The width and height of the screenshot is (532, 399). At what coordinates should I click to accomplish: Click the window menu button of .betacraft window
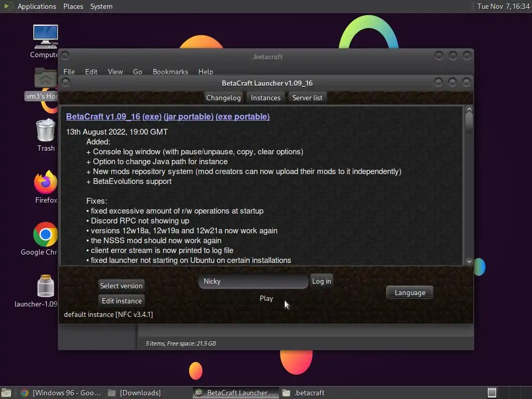pos(65,55)
